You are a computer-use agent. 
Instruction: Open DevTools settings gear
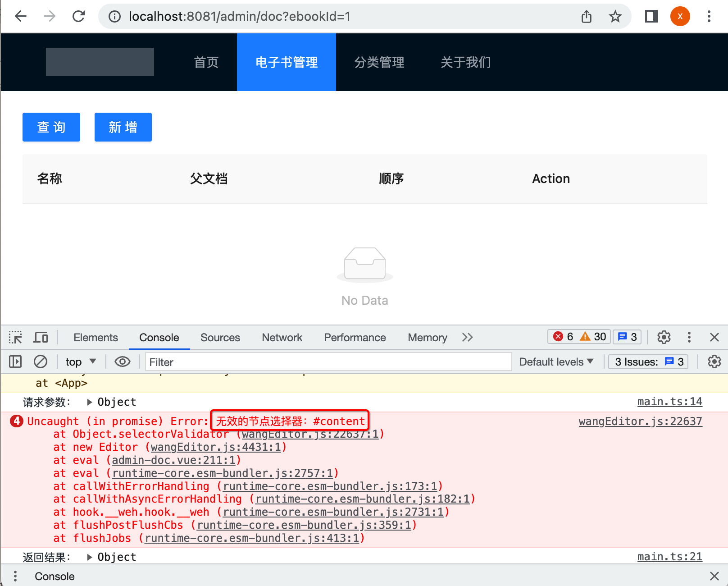click(x=664, y=337)
